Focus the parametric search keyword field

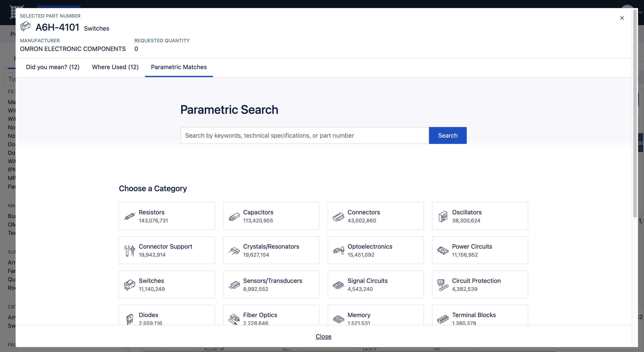coord(304,135)
